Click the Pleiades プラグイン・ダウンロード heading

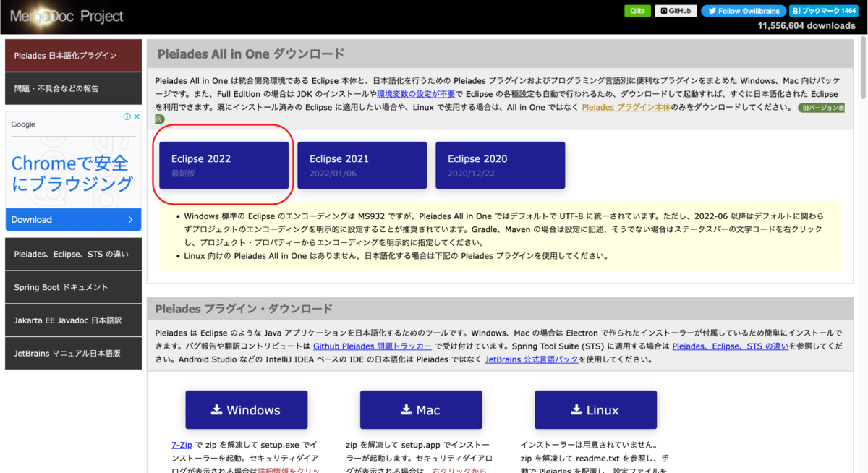(x=244, y=309)
